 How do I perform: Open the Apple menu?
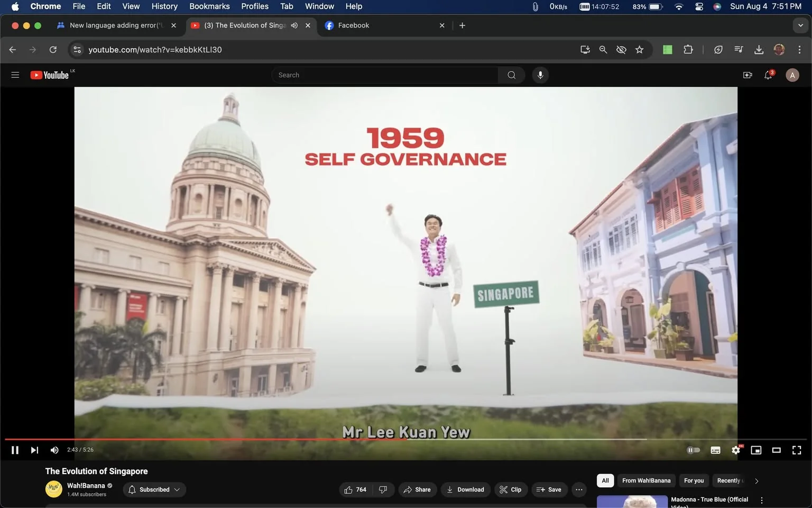[15, 6]
